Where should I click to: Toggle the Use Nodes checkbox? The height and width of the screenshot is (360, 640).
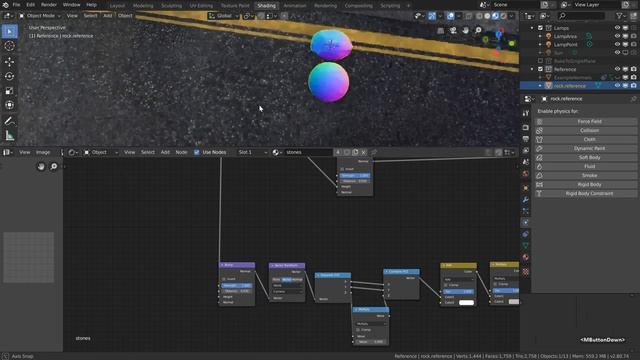(197, 152)
